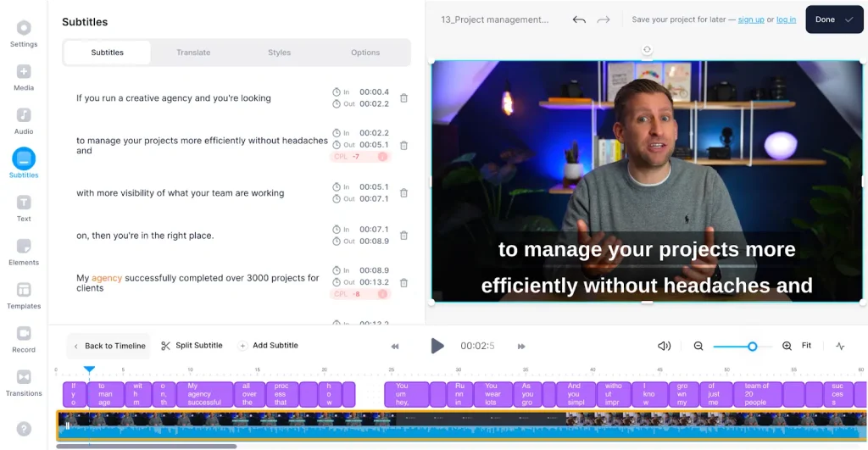Image resolution: width=868 pixels, height=450 pixels.
Task: Click the sign up link
Action: pos(750,19)
